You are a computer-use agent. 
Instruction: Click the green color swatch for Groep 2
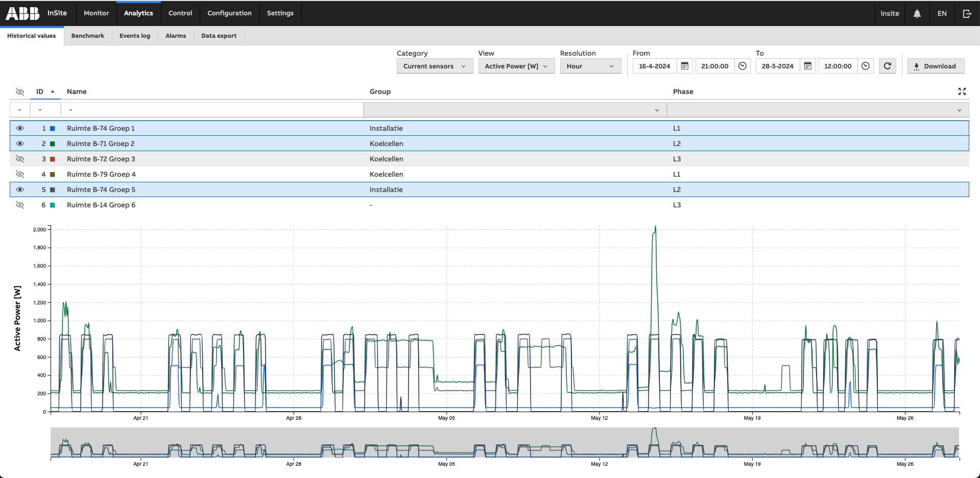click(x=53, y=144)
